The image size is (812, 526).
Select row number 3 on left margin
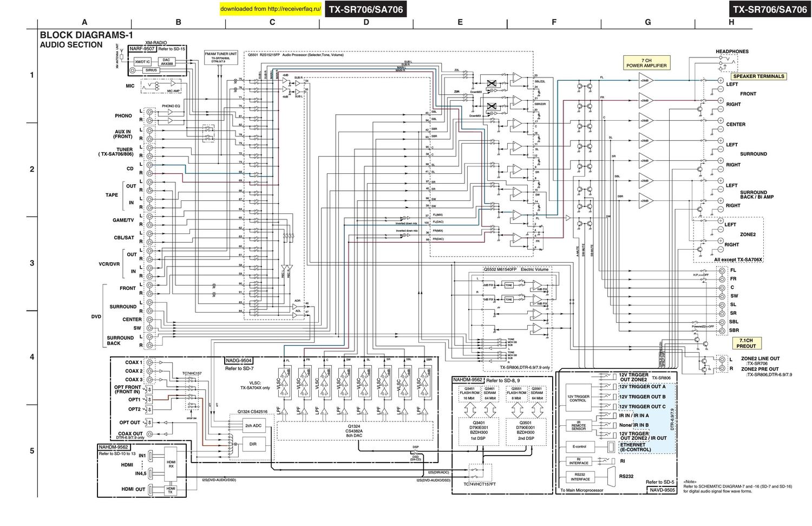32,263
